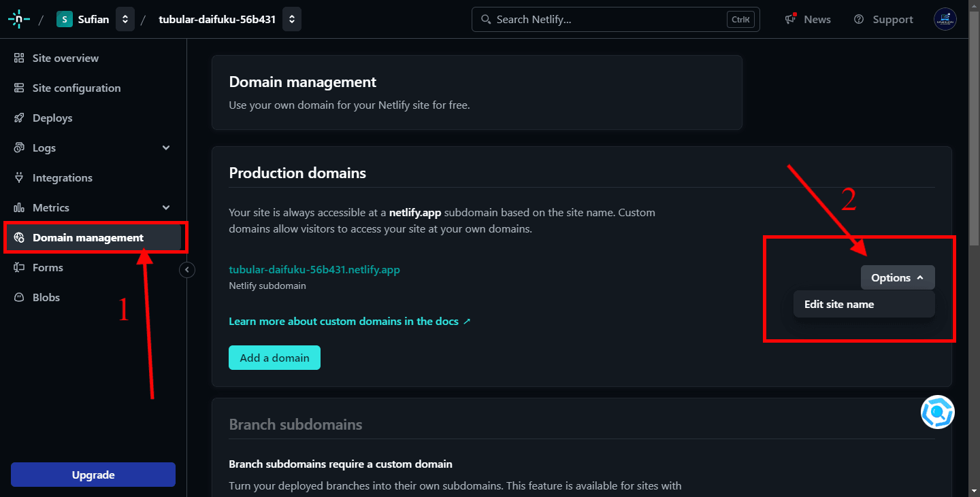980x497 pixels.
Task: Open the News link
Action: tap(817, 19)
